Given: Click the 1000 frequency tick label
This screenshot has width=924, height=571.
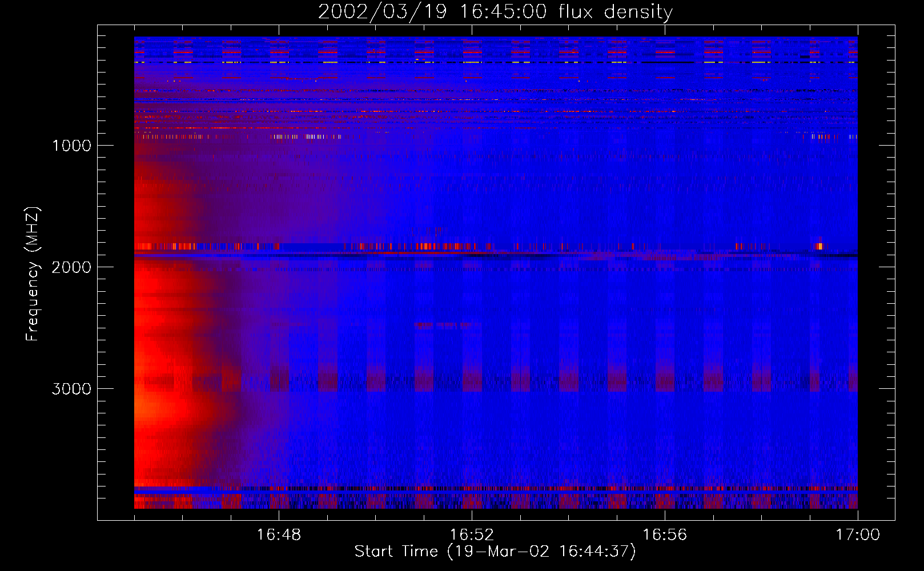Looking at the screenshot, I should 71,146.
